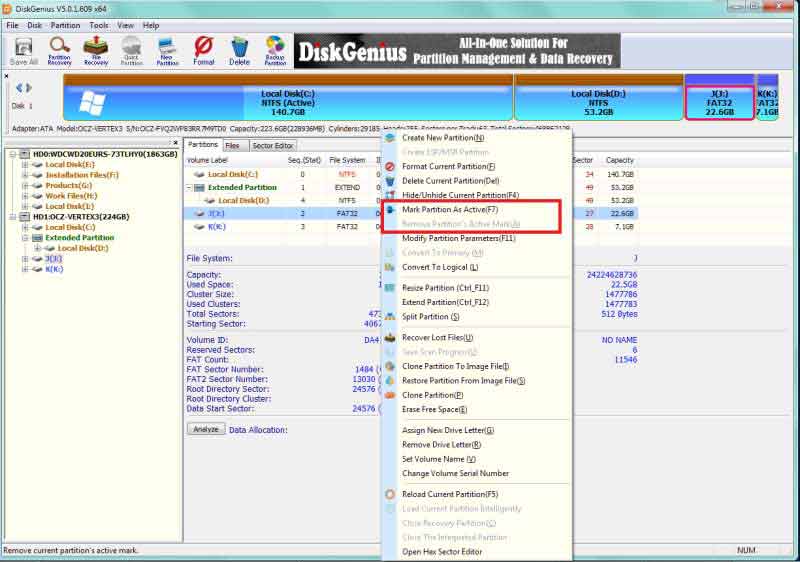This screenshot has height=562, width=800.
Task: Select Modify Partition Parameters(F11)
Action: point(459,238)
